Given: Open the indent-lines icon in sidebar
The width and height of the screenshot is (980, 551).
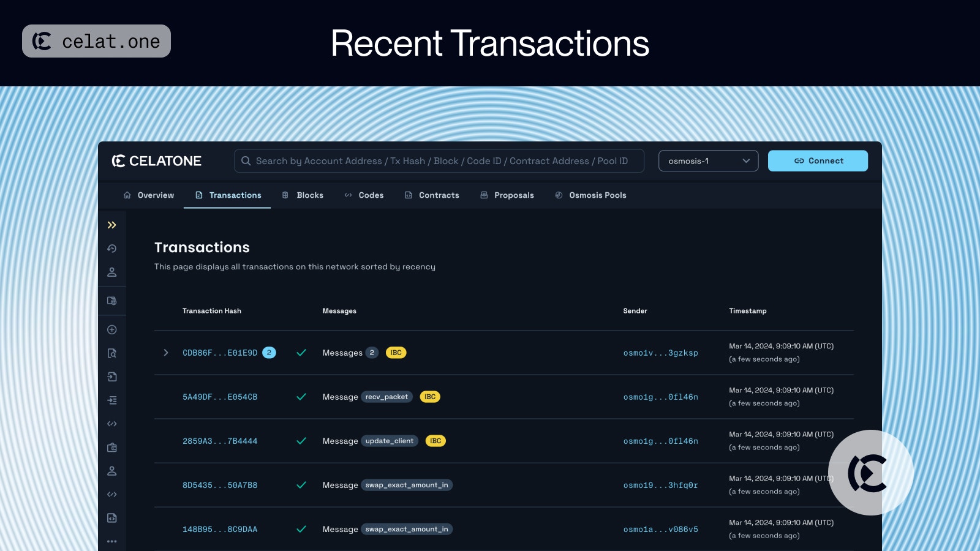Looking at the screenshot, I should [x=111, y=400].
